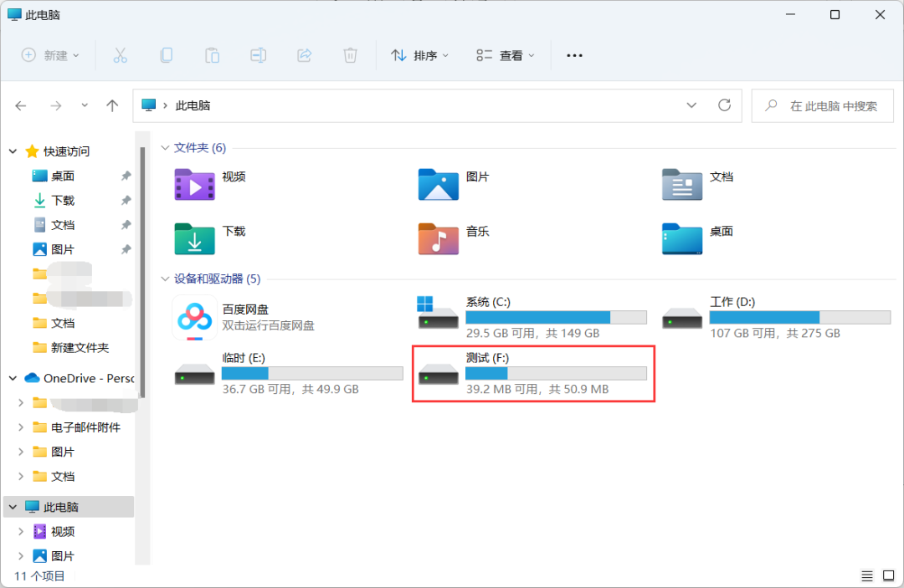The image size is (904, 588).
Task: Click the Share icon in the toolbar
Action: (x=304, y=55)
